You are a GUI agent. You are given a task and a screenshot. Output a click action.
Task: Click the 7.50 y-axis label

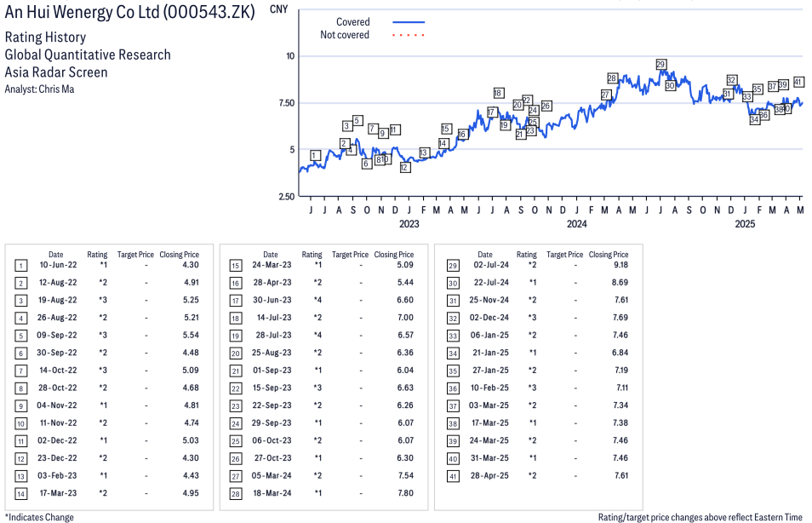tap(286, 102)
